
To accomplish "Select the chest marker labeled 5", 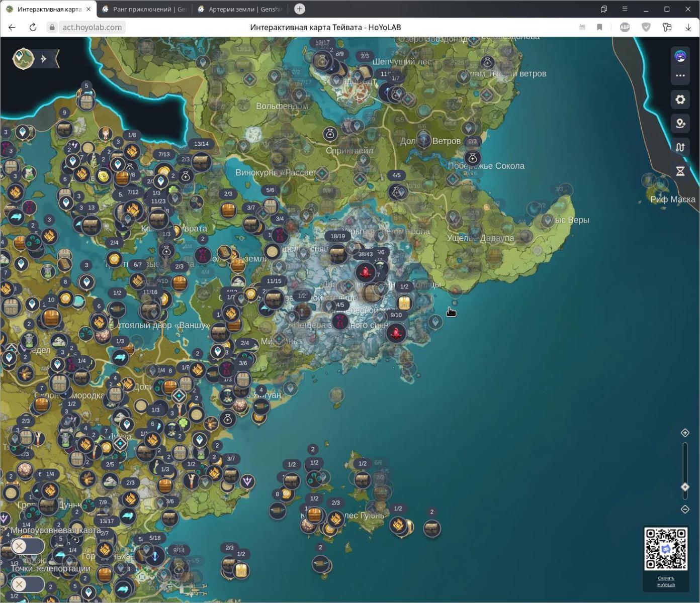I will tap(86, 102).
